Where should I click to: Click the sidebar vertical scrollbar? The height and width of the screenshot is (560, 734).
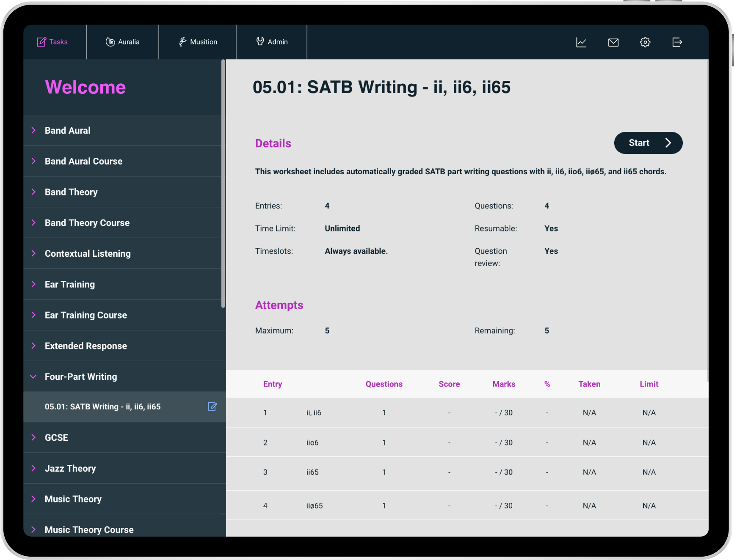point(223,184)
